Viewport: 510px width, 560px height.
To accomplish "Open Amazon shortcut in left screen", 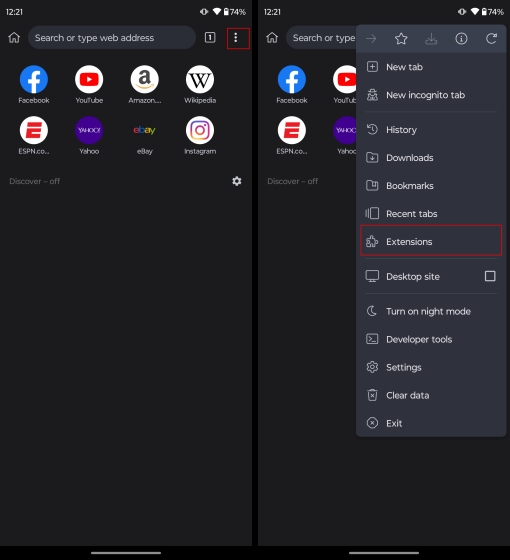I will click(145, 85).
